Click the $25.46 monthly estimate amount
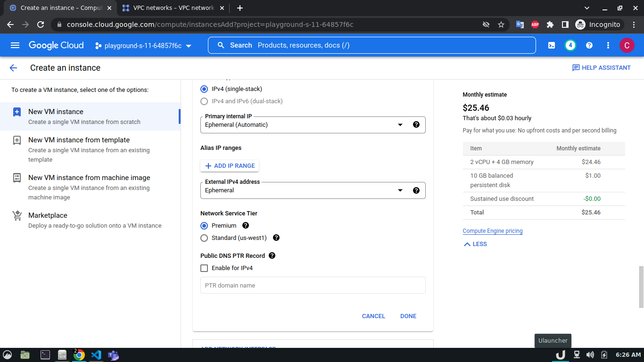This screenshot has height=362, width=644. coord(476,108)
